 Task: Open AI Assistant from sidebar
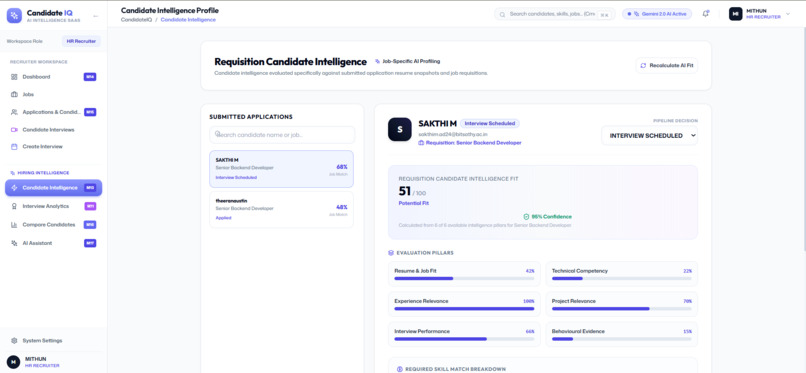[x=53, y=243]
